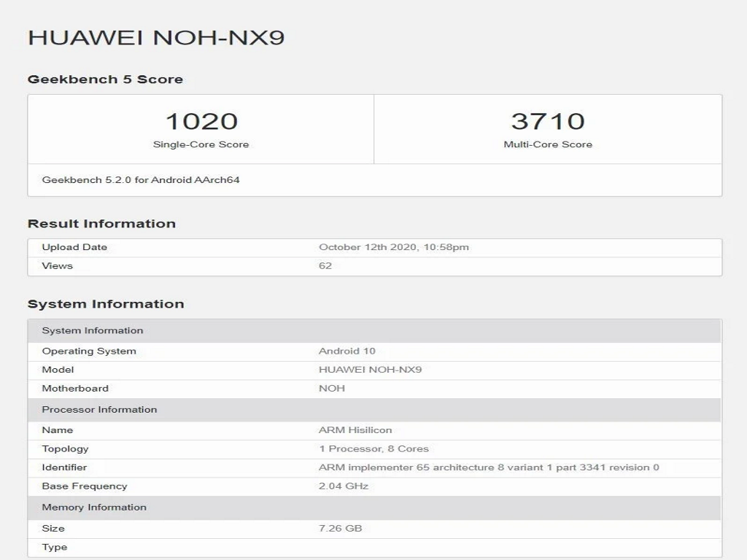Click the memory Type label
The image size is (747, 560).
click(x=54, y=547)
